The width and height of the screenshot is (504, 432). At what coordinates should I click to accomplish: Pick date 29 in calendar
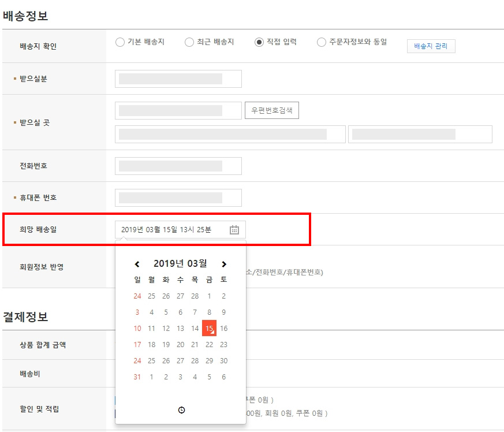pos(209,360)
